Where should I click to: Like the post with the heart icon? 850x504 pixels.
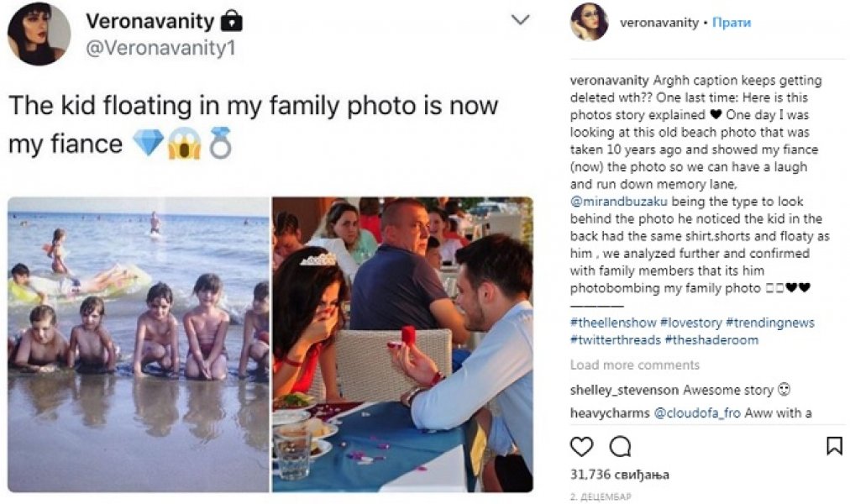581,446
